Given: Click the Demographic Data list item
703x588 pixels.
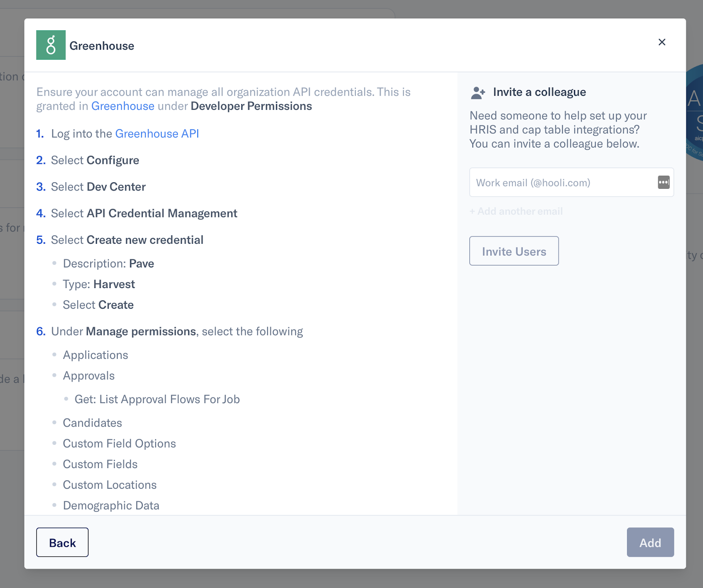Looking at the screenshot, I should pyautogui.click(x=111, y=505).
